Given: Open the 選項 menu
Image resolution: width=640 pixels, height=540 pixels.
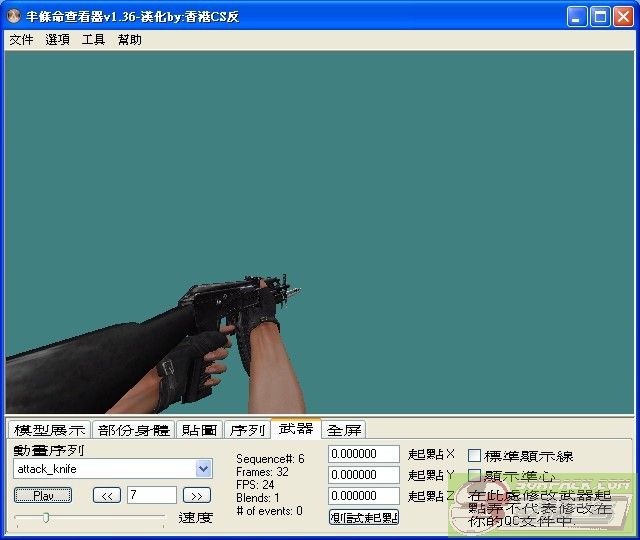Looking at the screenshot, I should 57,40.
